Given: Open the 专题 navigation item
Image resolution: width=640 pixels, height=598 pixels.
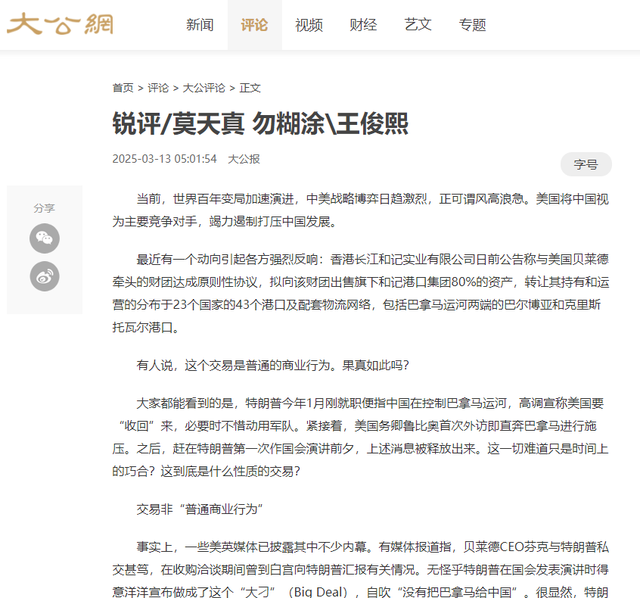Looking at the screenshot, I should pos(472,25).
